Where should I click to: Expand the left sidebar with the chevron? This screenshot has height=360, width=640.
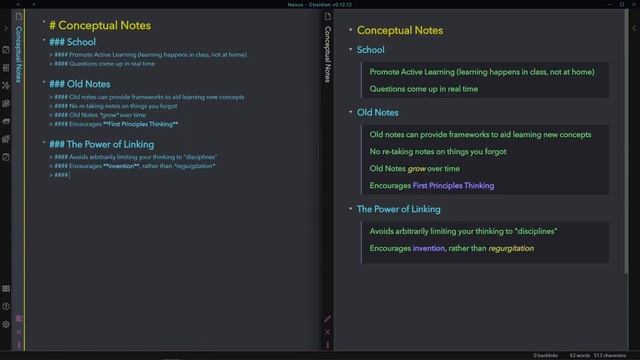point(6,28)
